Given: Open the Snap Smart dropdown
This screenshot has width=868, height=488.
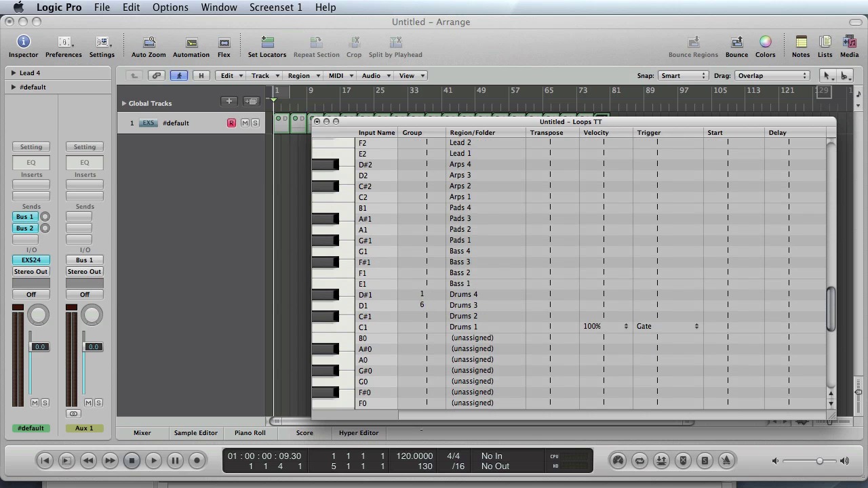Looking at the screenshot, I should pyautogui.click(x=683, y=76).
